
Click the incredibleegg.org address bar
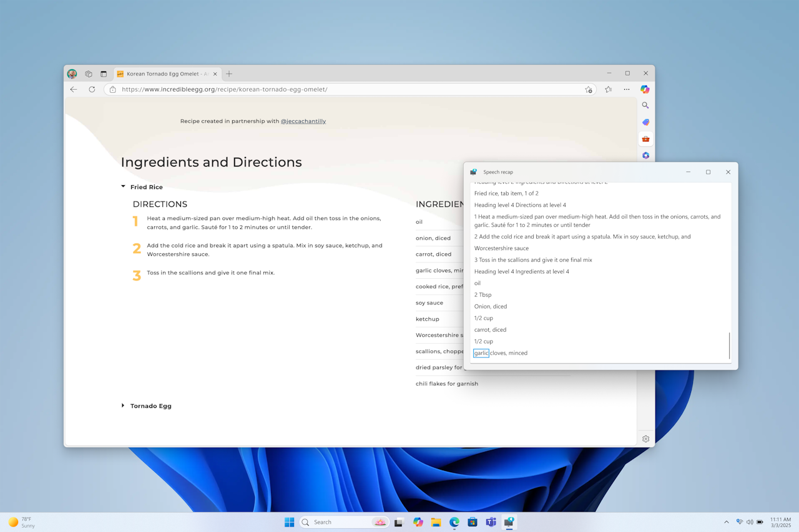350,89
